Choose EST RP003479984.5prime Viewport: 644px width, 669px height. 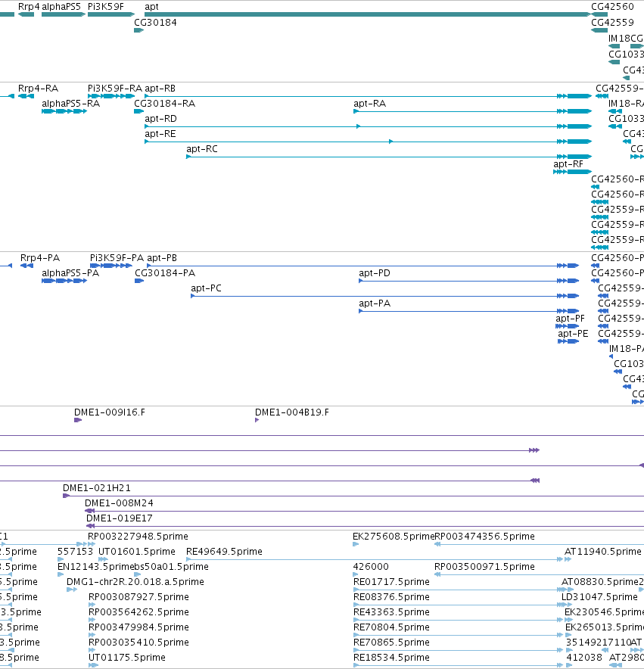point(138,627)
